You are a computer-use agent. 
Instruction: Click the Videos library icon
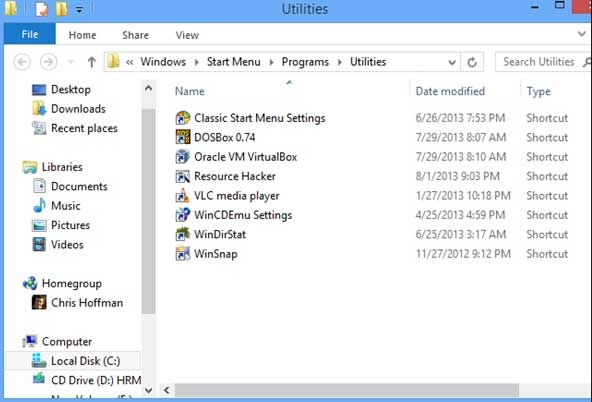pos(39,245)
